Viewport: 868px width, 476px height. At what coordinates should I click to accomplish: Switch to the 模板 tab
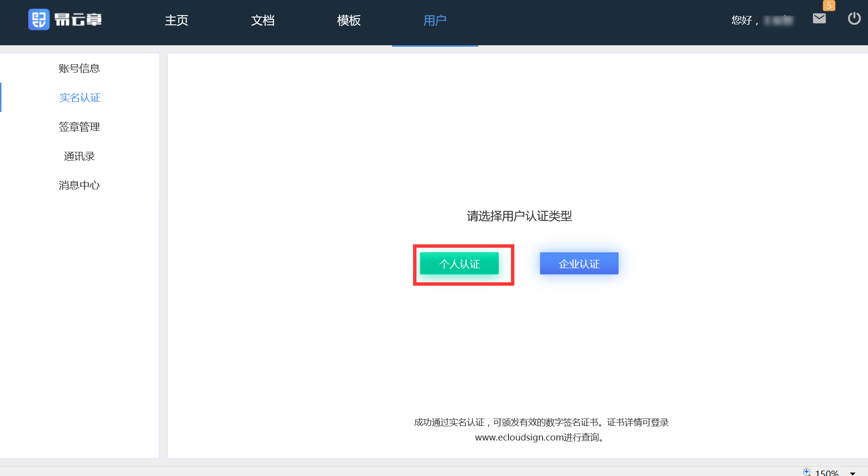click(x=349, y=20)
